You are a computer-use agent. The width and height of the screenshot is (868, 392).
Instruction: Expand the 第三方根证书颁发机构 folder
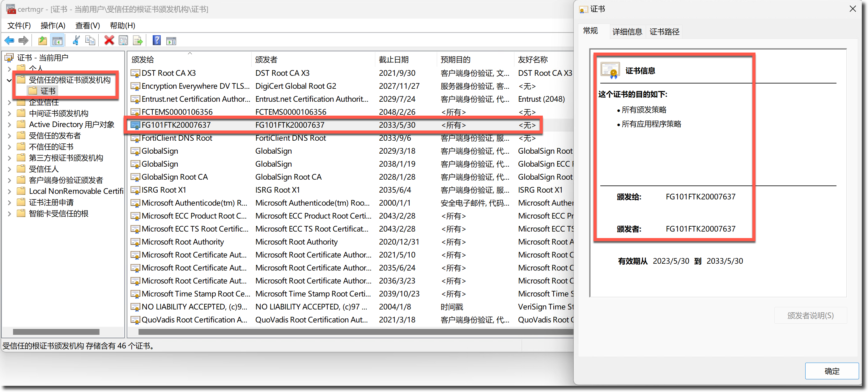coord(9,158)
